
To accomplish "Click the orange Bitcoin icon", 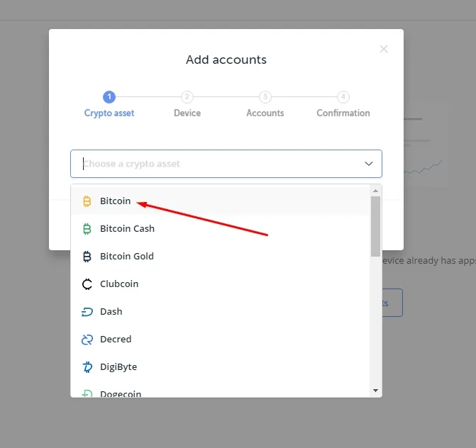I will [87, 201].
